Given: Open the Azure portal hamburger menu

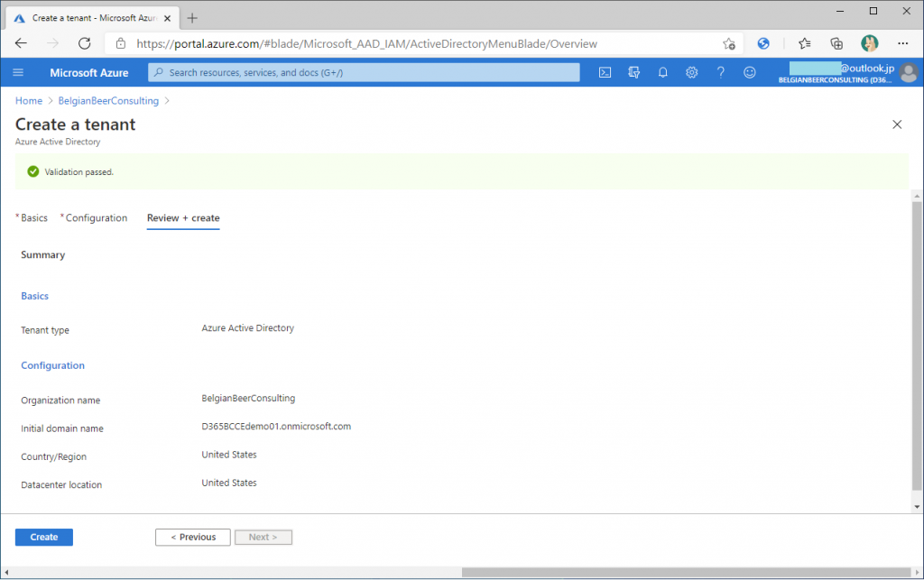Looking at the screenshot, I should [x=18, y=72].
